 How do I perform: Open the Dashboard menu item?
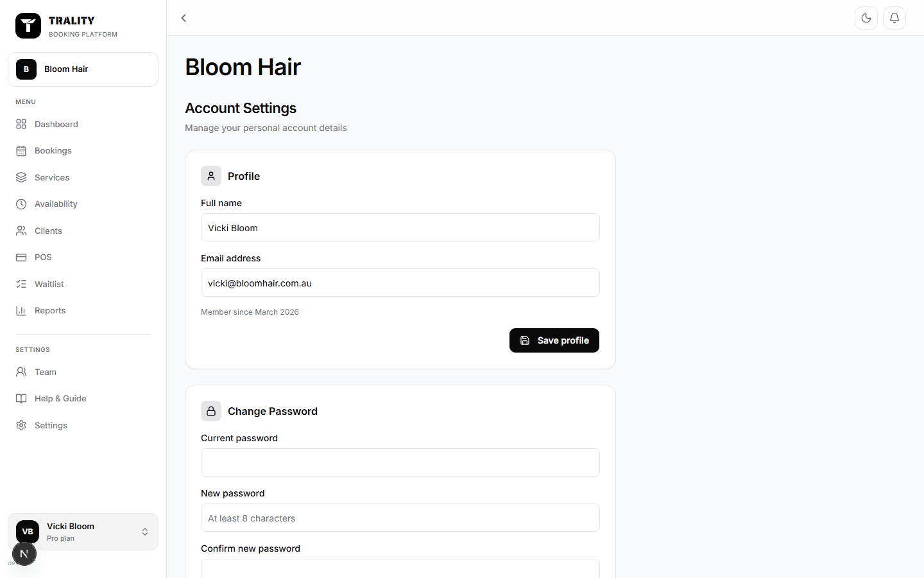point(83,124)
